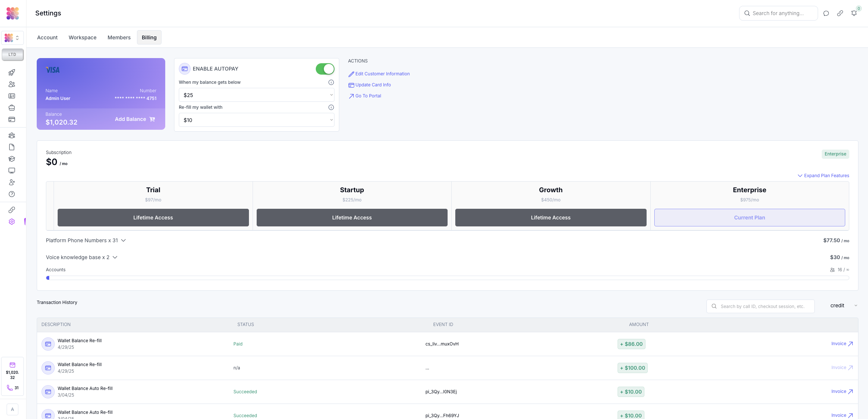868x419 pixels.
Task: Open the balance threshold $25 dropdown
Action: (x=256, y=95)
